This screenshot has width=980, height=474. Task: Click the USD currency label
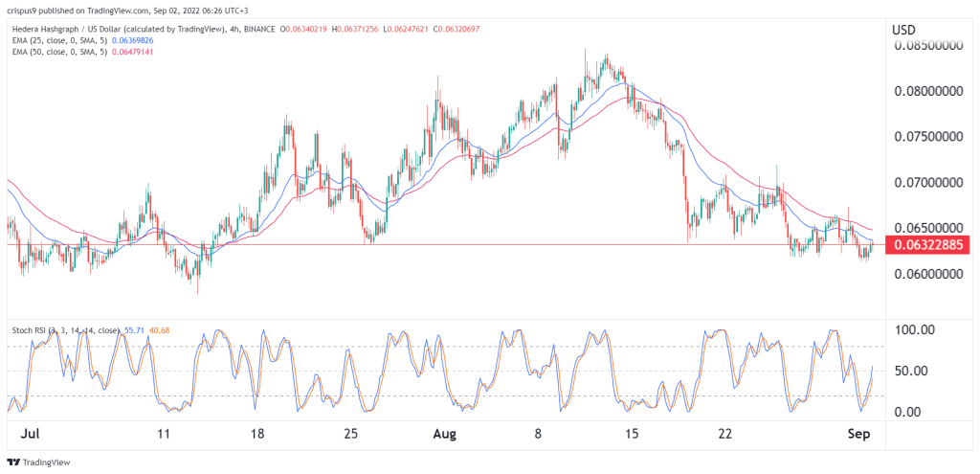(x=902, y=30)
